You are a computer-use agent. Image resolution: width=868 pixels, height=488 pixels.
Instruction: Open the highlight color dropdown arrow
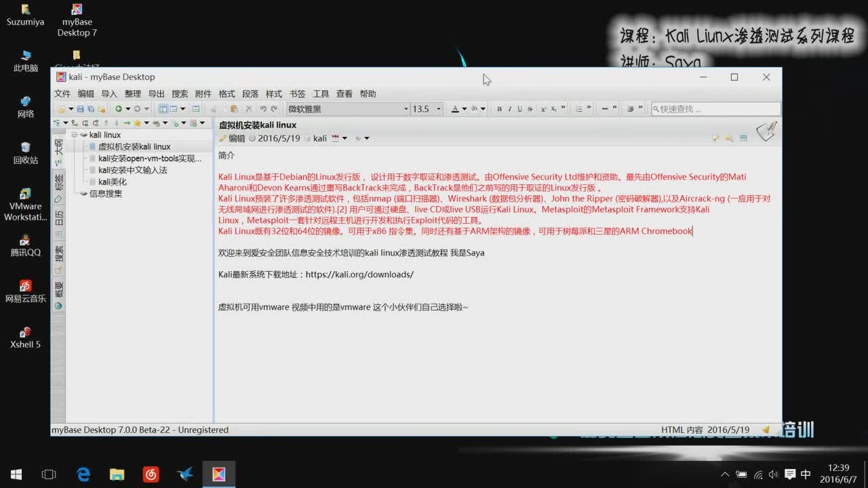(483, 109)
